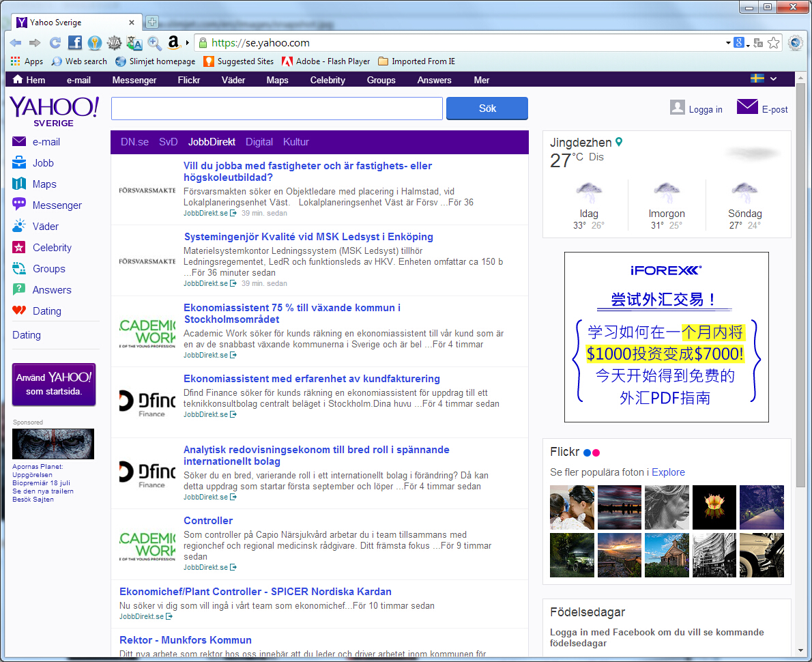Click the Google search engine icon
This screenshot has height=662, width=812.
click(739, 43)
